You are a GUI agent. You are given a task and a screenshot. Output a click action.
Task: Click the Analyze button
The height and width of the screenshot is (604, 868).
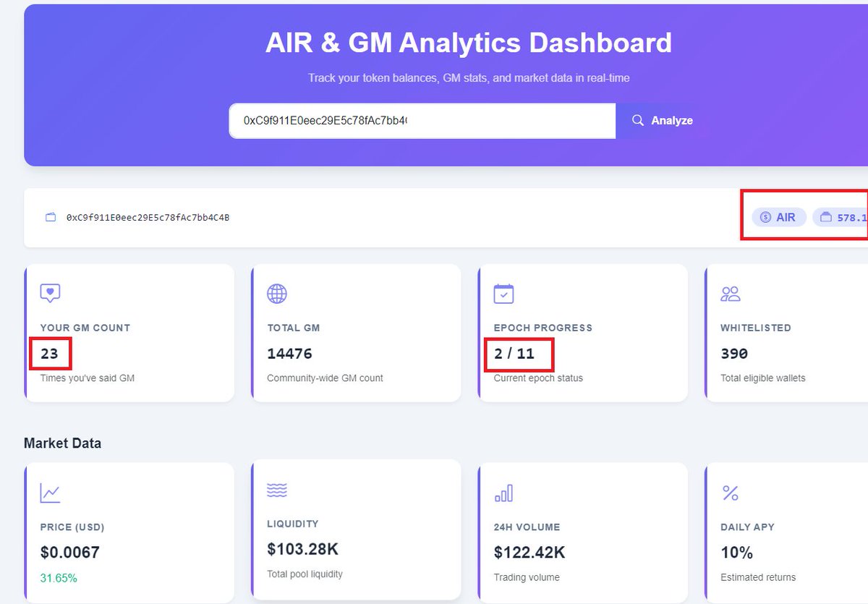(x=663, y=121)
